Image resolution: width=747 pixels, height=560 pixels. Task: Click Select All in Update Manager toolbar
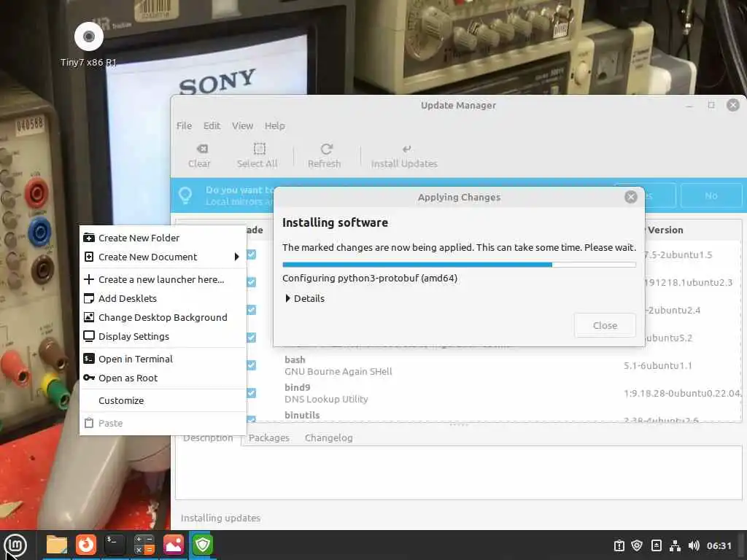(x=258, y=156)
